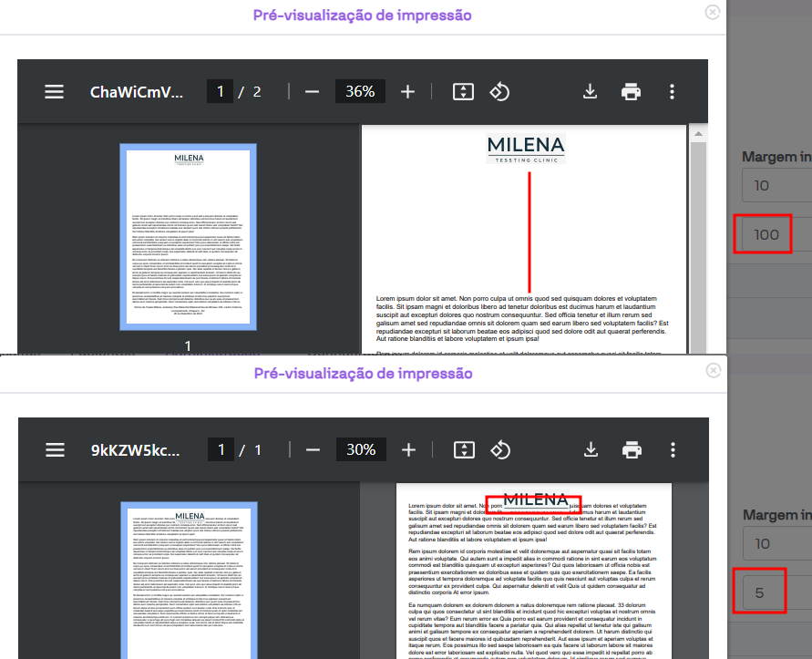Zoom out in top PDF viewer
Image resolution: width=812 pixels, height=659 pixels.
[x=312, y=92]
